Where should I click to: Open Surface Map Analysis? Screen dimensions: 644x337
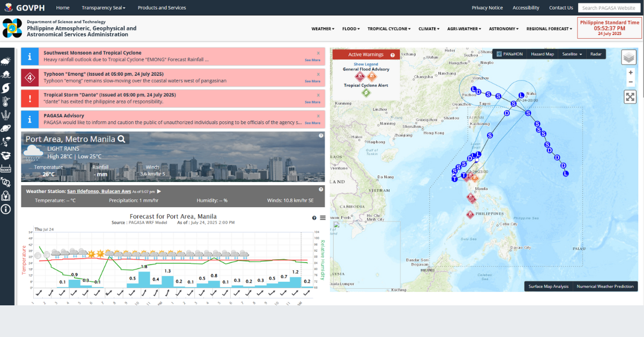548,287
